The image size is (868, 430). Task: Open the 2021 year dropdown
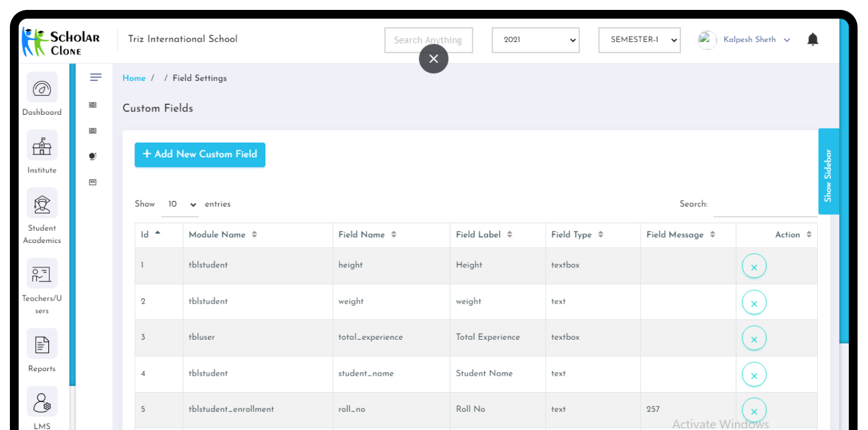[535, 40]
